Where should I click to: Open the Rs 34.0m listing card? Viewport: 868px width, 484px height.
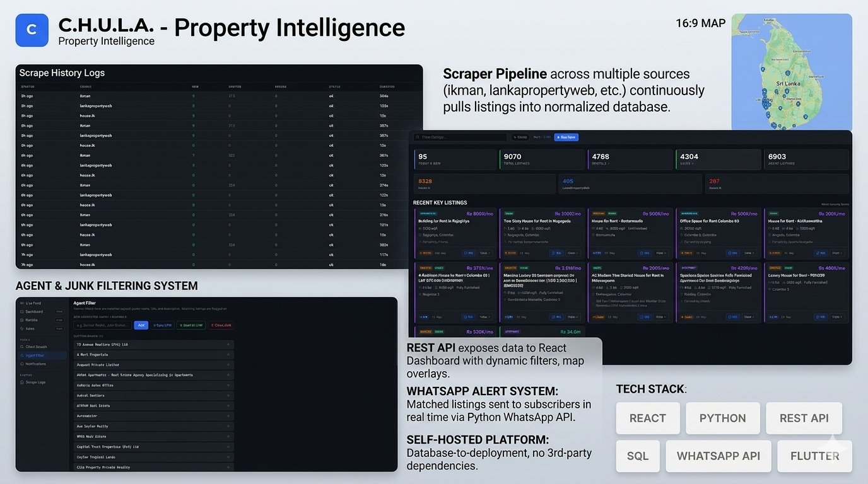point(542,331)
